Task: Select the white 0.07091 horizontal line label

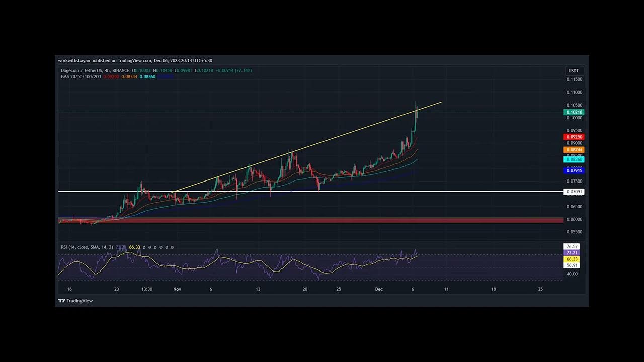Action: click(x=574, y=192)
